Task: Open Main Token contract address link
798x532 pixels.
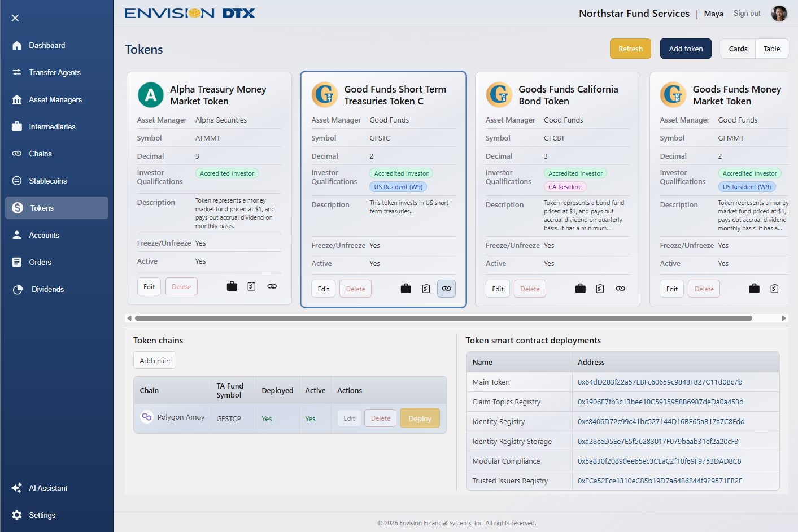Action: click(660, 382)
